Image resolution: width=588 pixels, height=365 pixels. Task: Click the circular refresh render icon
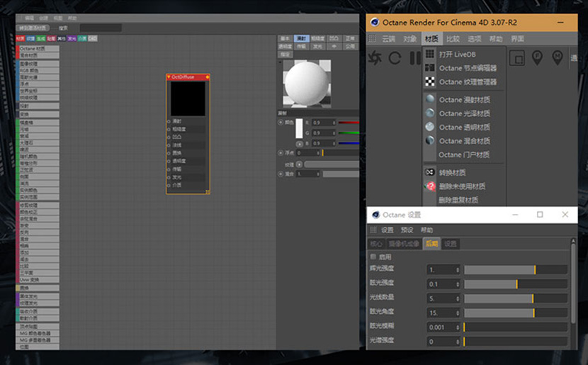[x=395, y=58]
